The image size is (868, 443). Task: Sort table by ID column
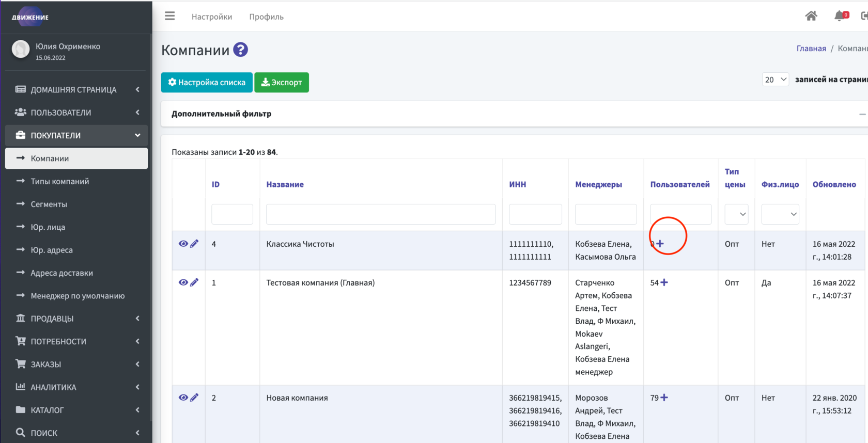coord(215,184)
